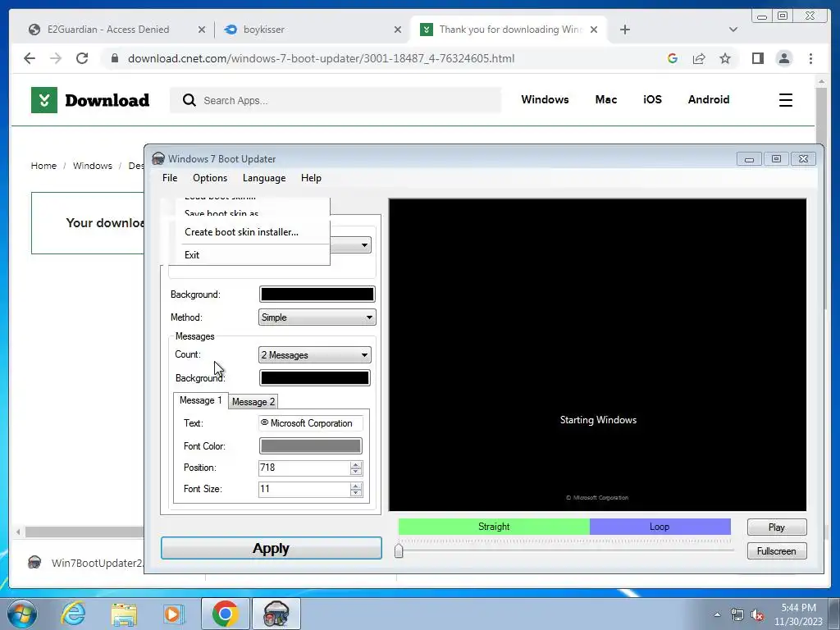Click the blue Loop segment

(x=660, y=527)
